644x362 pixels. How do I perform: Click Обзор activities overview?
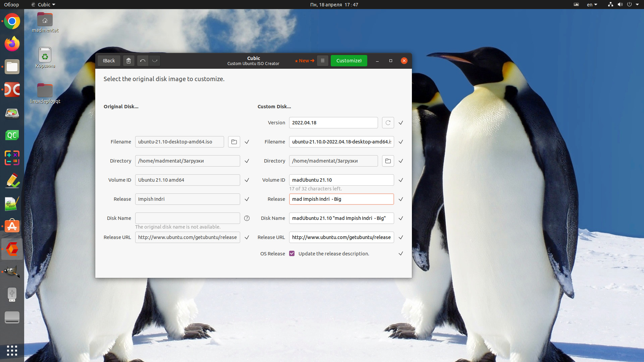click(11, 5)
